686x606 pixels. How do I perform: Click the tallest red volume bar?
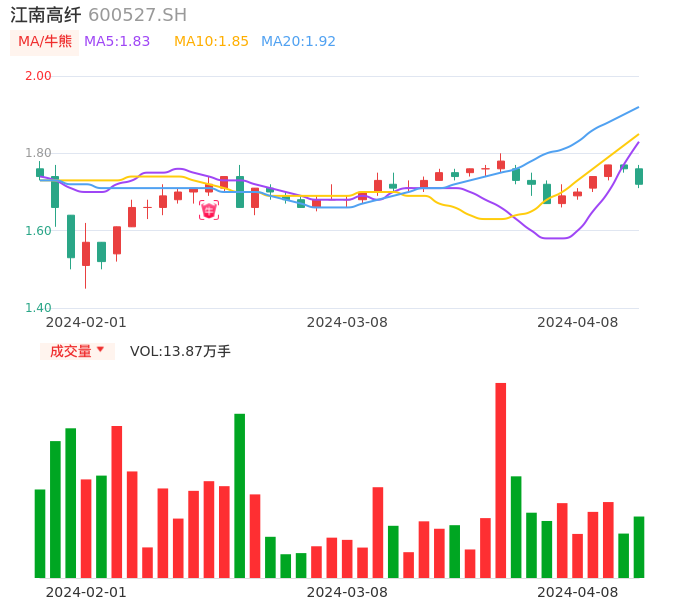tap(500, 480)
